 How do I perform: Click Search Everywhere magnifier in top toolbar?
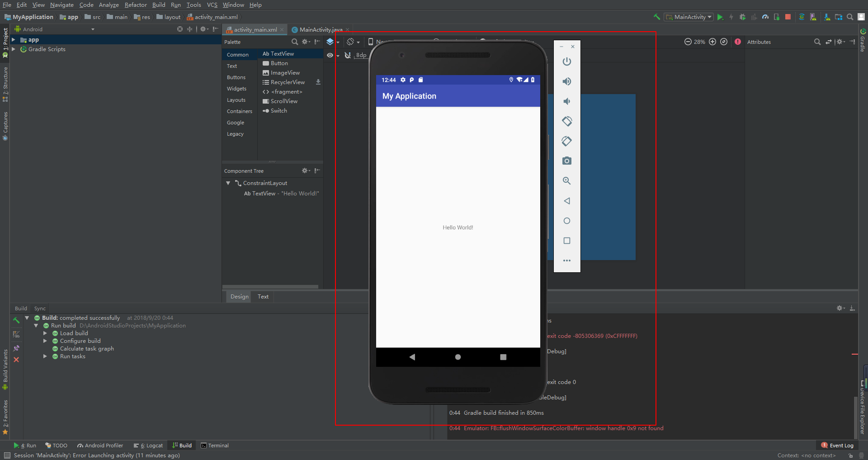tap(850, 17)
